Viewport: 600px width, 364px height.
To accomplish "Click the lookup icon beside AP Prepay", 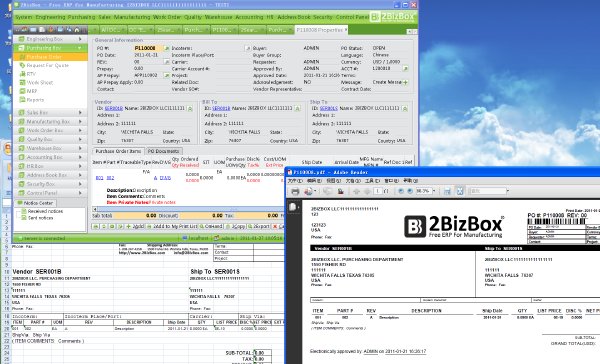I will click(166, 75).
